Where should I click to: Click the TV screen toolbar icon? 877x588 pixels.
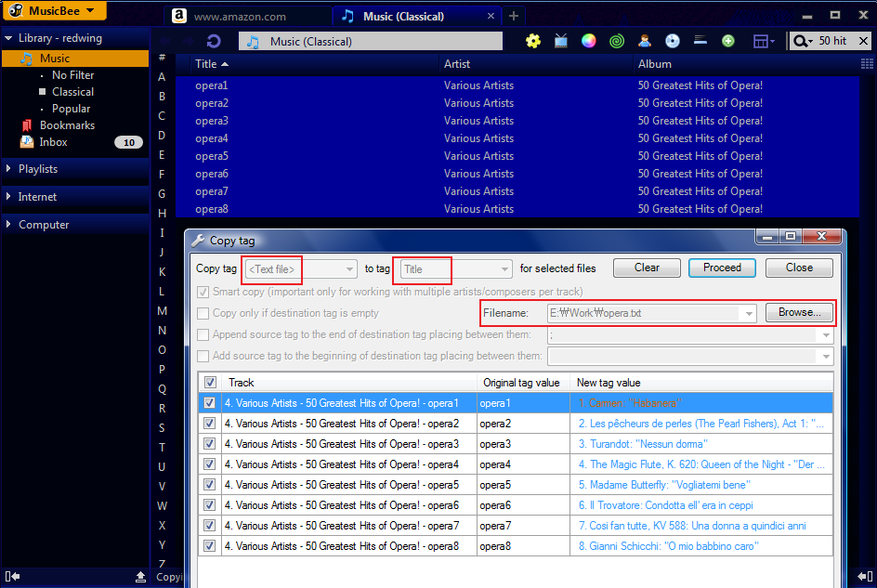(x=560, y=41)
